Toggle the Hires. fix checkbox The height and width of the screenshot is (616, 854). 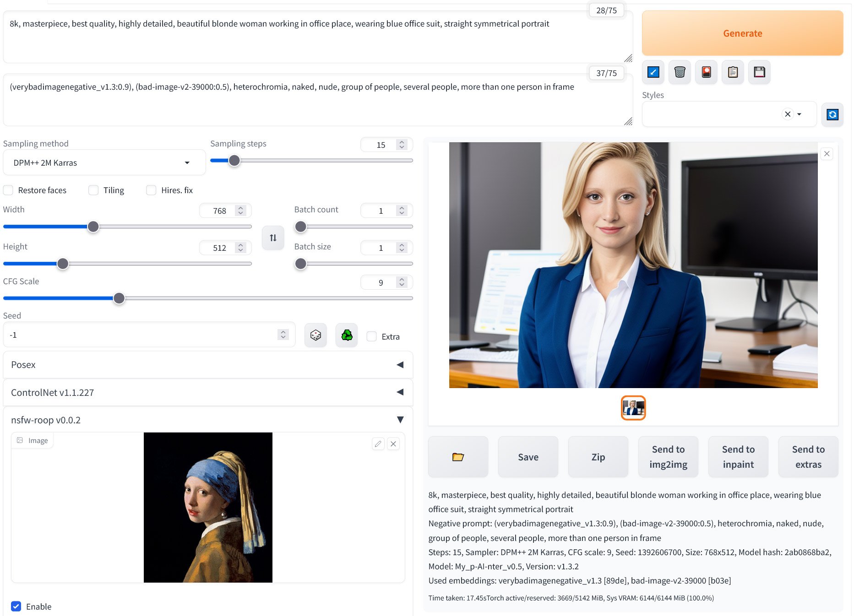(x=151, y=190)
